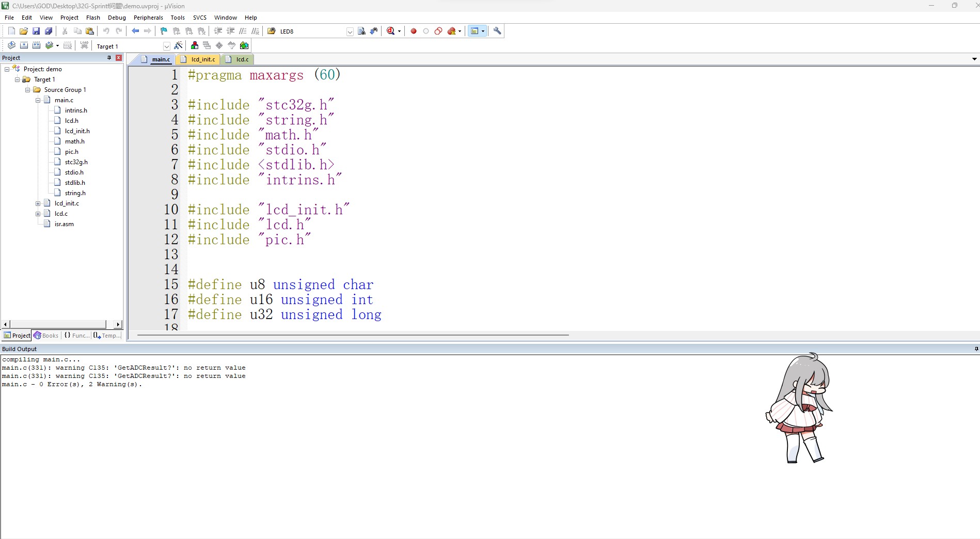This screenshot has height=539, width=980.
Task: Disable all breakpoints icon
Action: (438, 31)
